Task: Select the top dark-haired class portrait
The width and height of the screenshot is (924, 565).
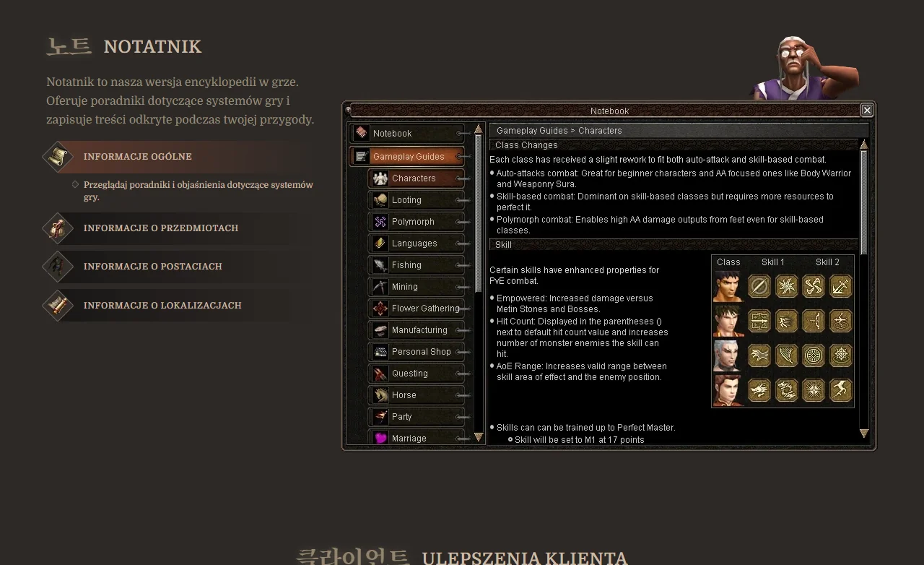Action: 728,286
